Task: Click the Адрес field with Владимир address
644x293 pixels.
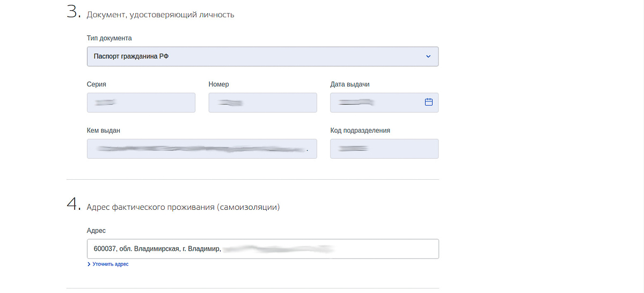Action: pos(262,249)
